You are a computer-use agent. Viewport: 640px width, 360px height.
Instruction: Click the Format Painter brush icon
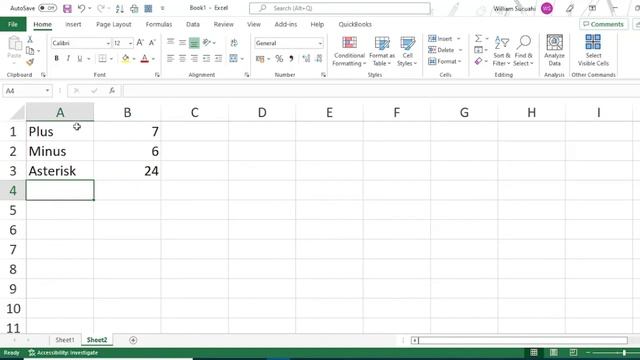pyautogui.click(x=30, y=62)
